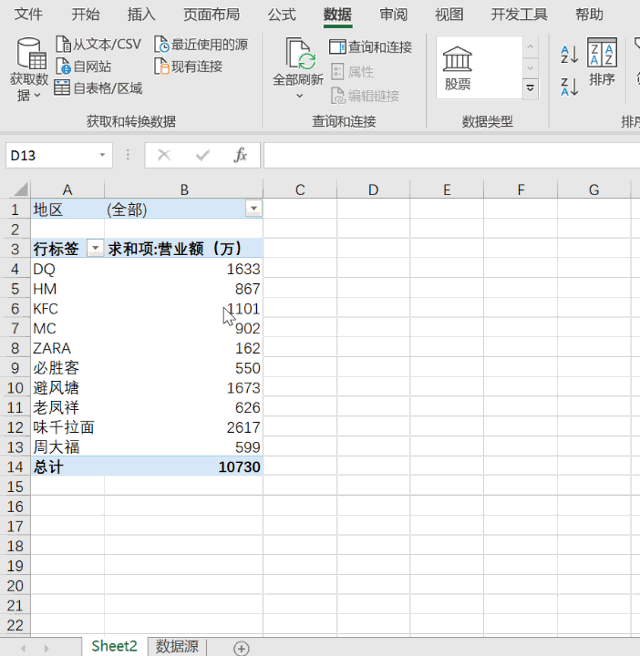Image resolution: width=640 pixels, height=656 pixels.
Task: Switch to the 公式 (Formulas) tab
Action: (282, 14)
